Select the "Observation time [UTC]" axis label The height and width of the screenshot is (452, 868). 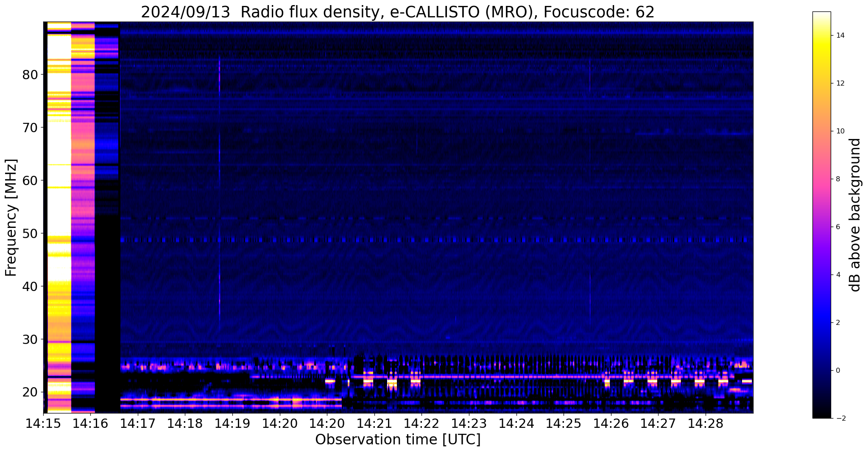point(398,440)
